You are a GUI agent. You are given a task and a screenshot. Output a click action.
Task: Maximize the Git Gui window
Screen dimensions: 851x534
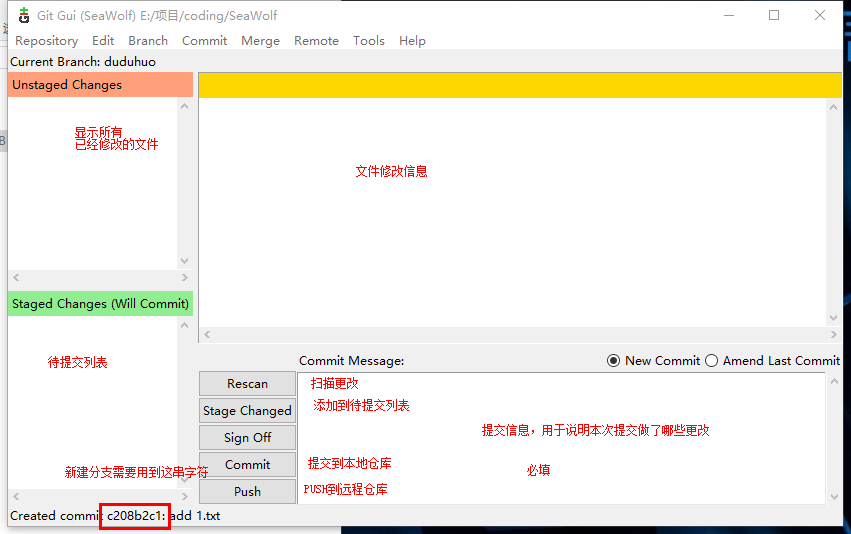(774, 15)
